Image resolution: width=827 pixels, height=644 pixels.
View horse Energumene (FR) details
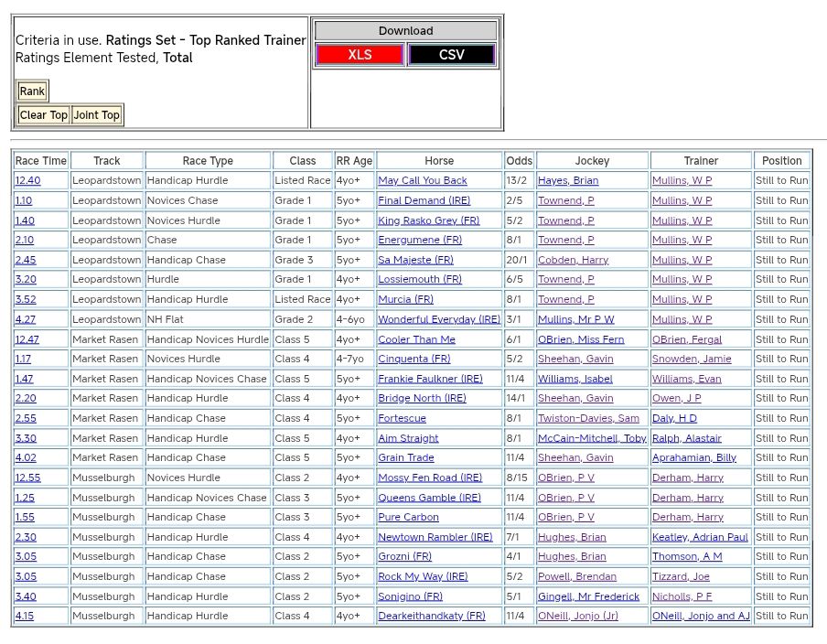(420, 241)
